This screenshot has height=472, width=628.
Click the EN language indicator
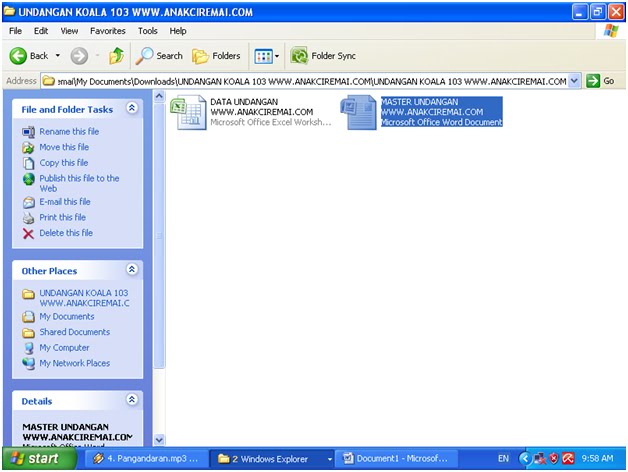click(503, 458)
